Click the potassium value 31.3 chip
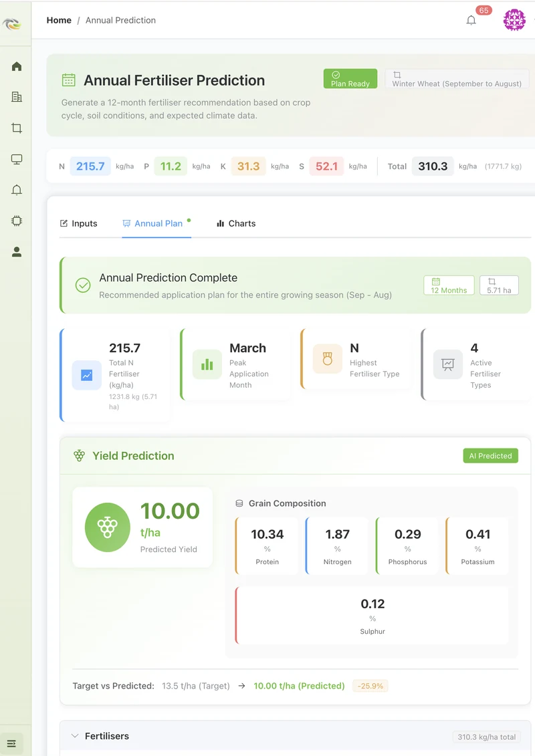Viewport: 535px width, 756px height. (x=248, y=166)
